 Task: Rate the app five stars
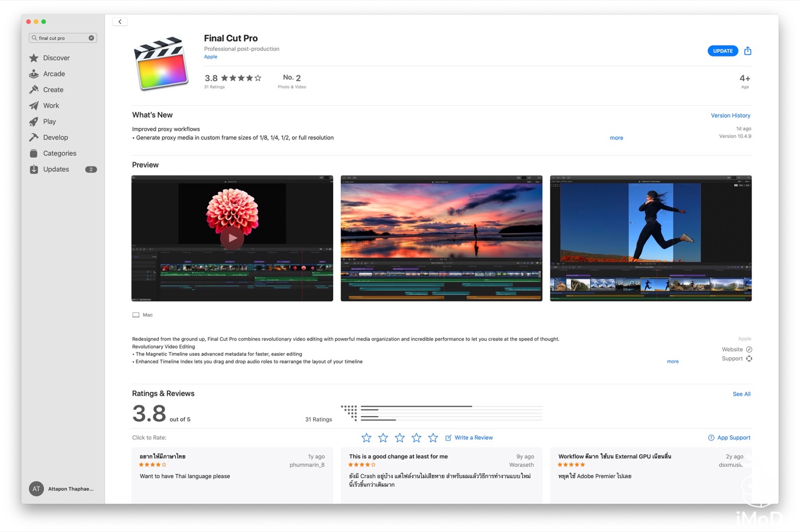pos(433,438)
